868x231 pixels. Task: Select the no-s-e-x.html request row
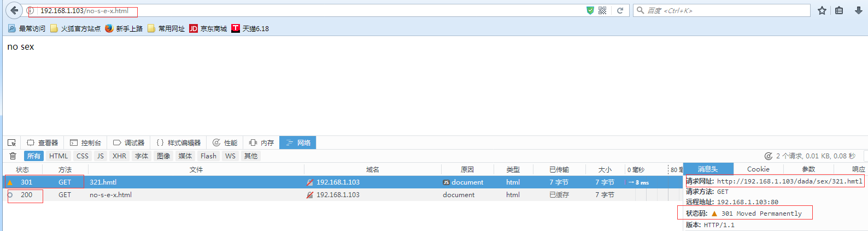tap(110, 195)
